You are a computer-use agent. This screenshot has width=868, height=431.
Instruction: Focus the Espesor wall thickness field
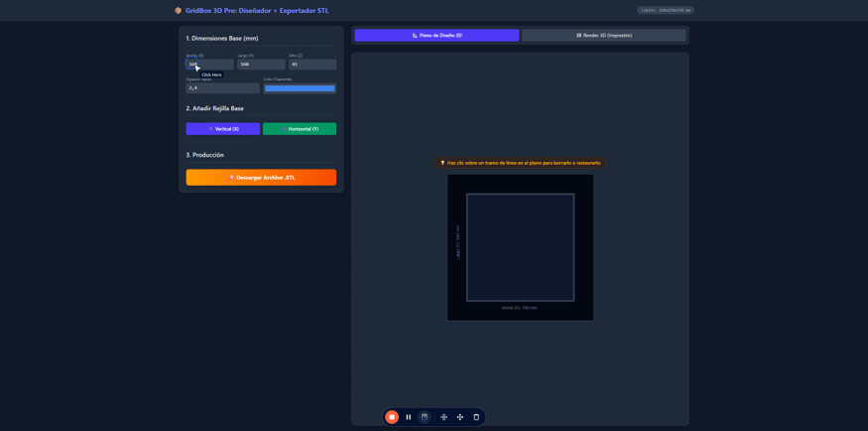click(x=222, y=88)
